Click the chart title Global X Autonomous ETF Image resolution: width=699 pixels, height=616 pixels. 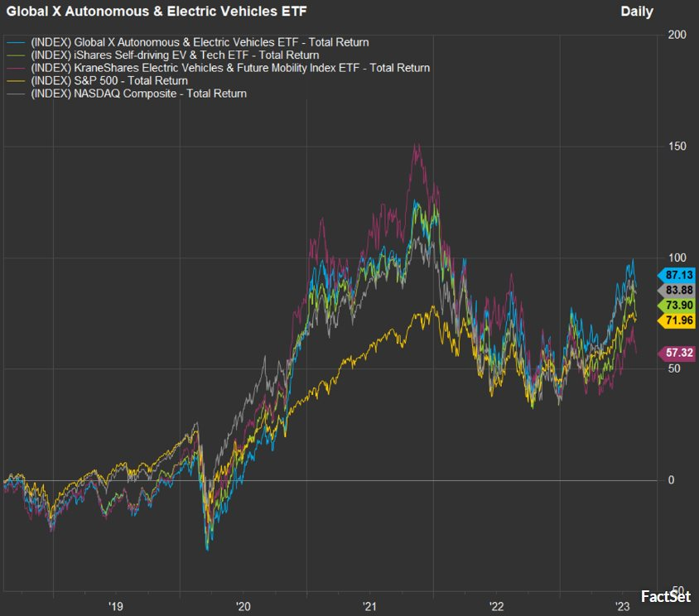[x=157, y=12]
